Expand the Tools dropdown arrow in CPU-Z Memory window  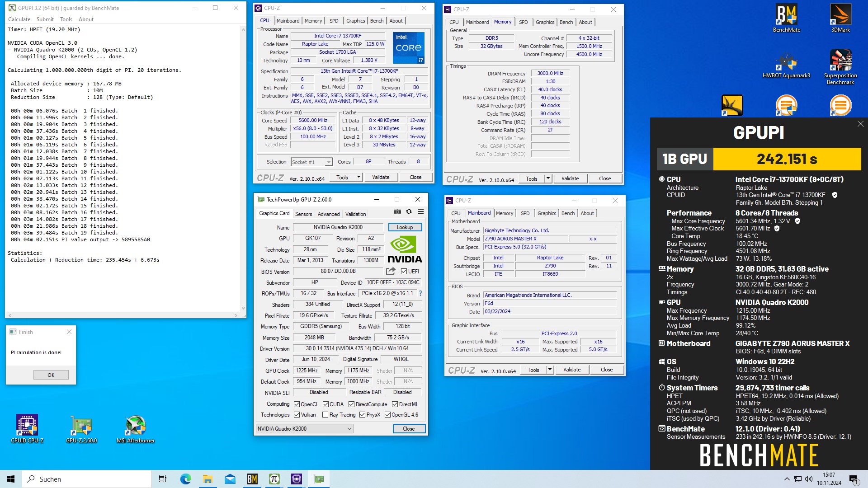click(548, 178)
